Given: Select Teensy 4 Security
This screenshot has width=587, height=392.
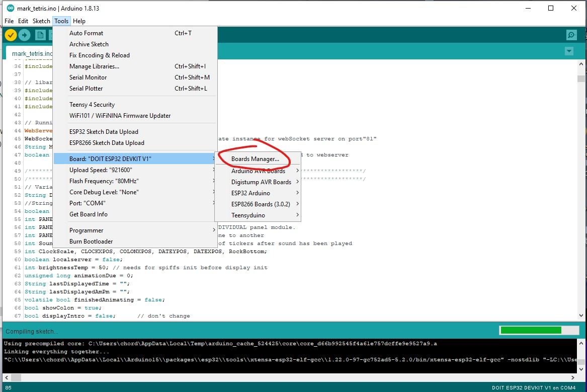Looking at the screenshot, I should (135, 105).
